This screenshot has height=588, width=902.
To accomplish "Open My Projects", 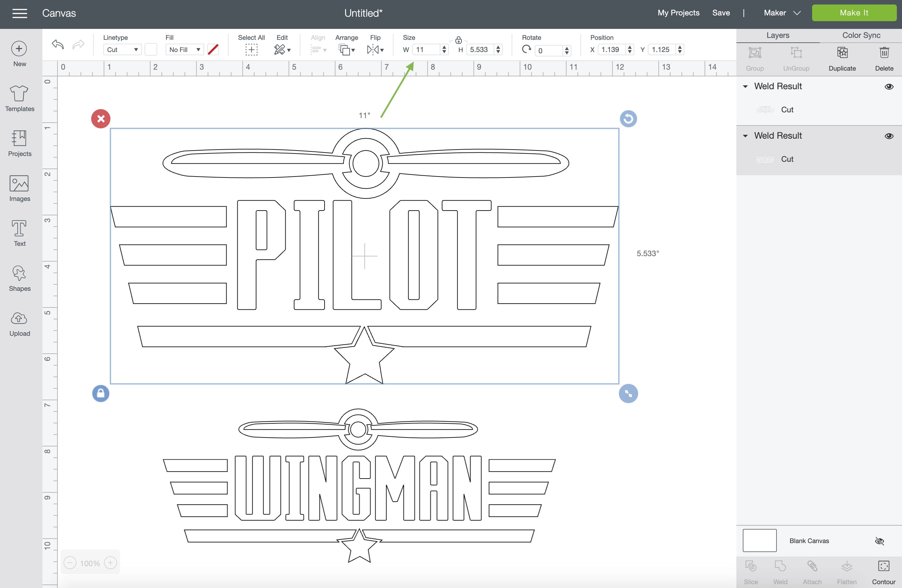I will pos(678,13).
